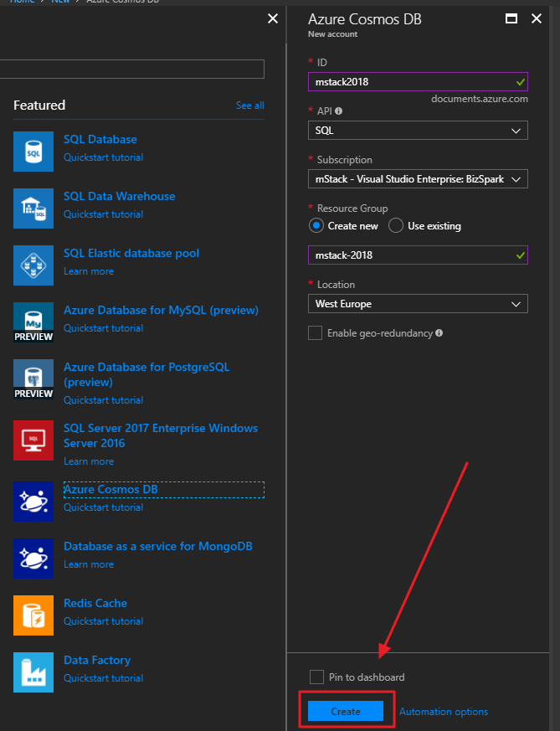Image resolution: width=560 pixels, height=731 pixels.
Task: Click the MongoDB database service icon
Action: (33, 558)
